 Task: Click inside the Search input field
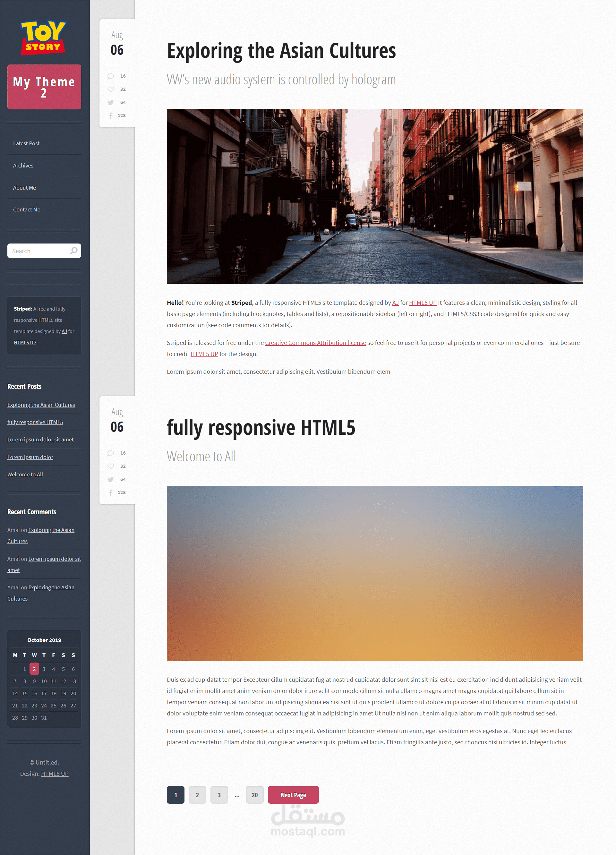click(38, 251)
